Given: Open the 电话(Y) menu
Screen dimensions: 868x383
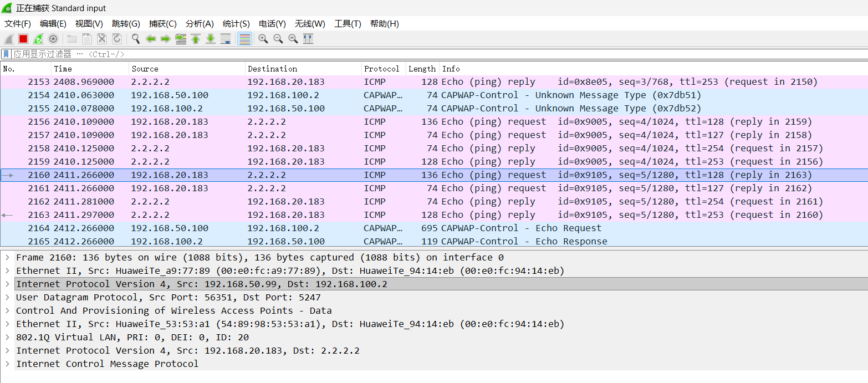Looking at the screenshot, I should pyautogui.click(x=272, y=24).
